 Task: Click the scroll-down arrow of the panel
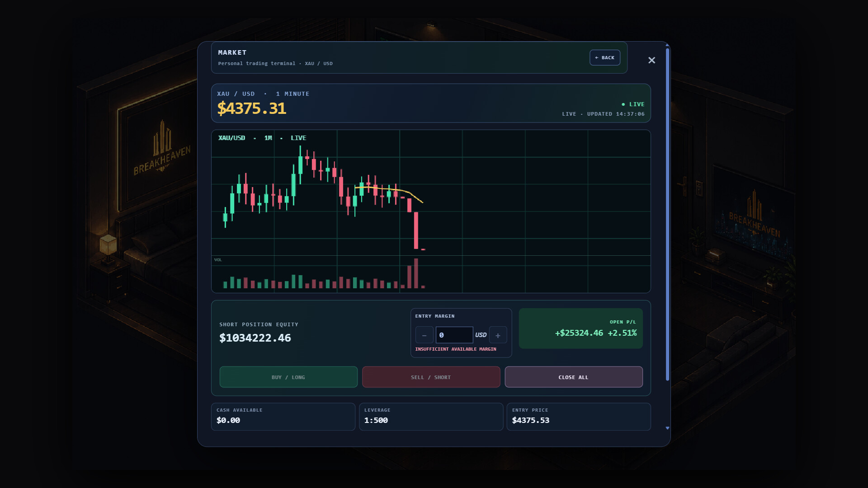click(x=667, y=428)
